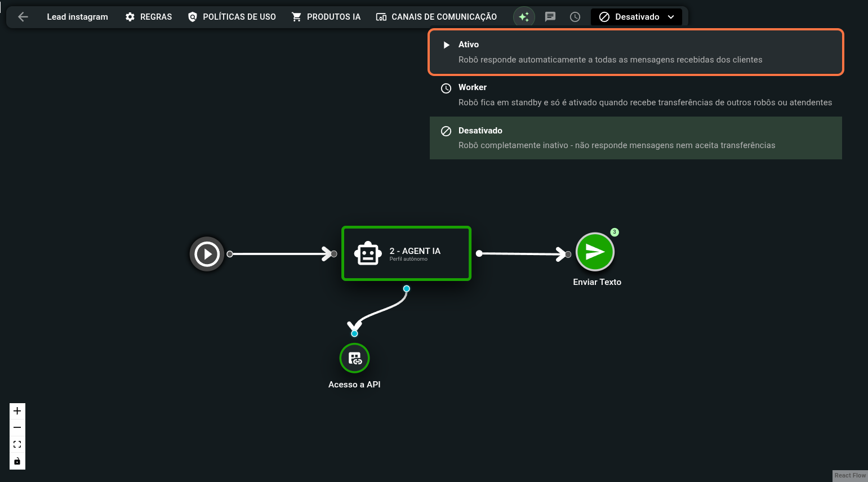The image size is (868, 482).
Task: Select the Acesso a API node
Action: 354,358
